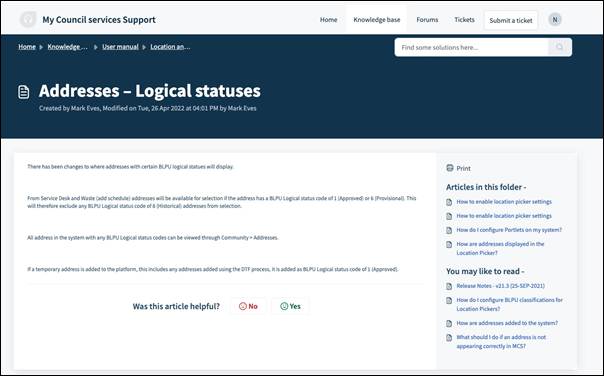Click the red No thumbs icon

(x=243, y=306)
